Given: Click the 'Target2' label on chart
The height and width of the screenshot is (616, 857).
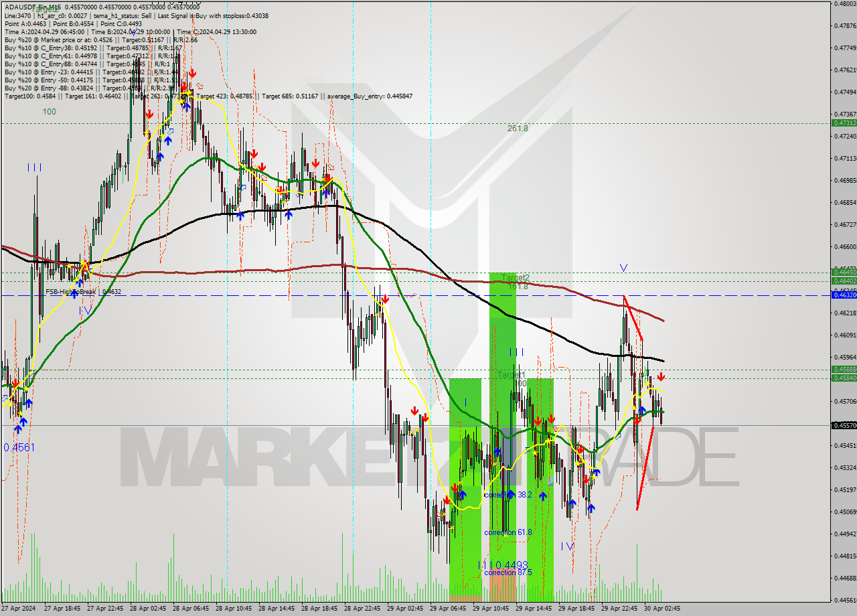Looking at the screenshot, I should pos(516,277).
